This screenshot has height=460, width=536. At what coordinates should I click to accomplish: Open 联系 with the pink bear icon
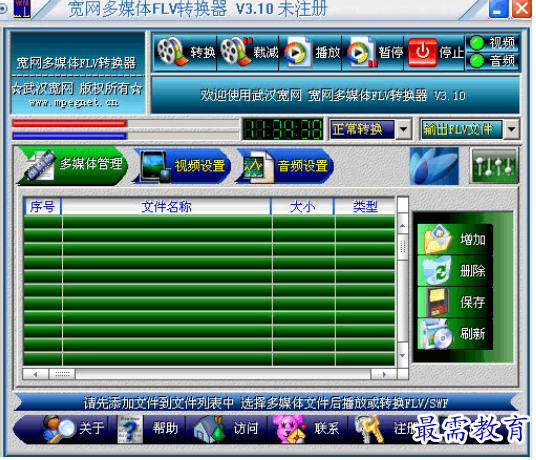[x=289, y=429]
